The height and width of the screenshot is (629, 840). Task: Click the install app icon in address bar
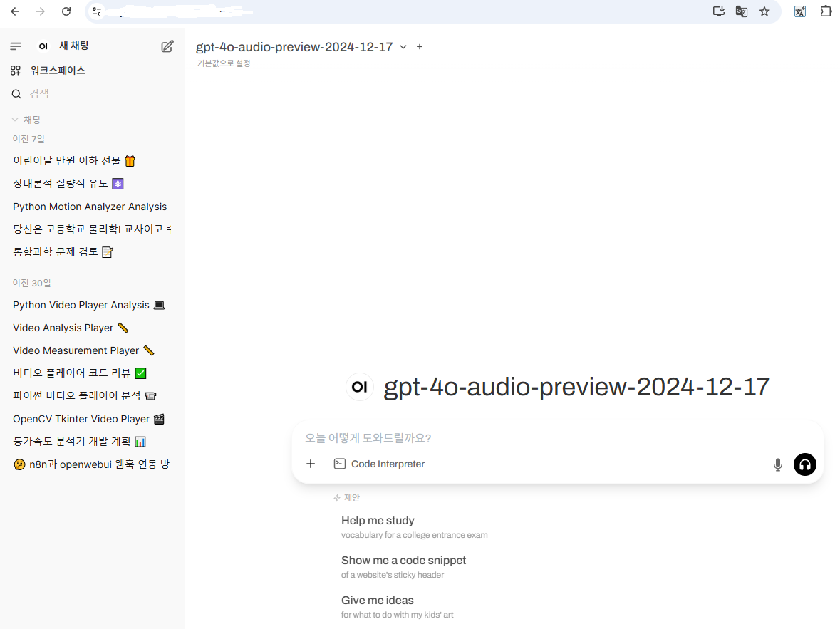pyautogui.click(x=718, y=11)
